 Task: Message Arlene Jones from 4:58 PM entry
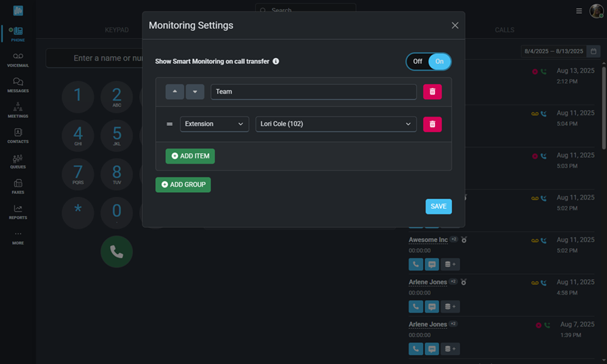coord(432,307)
